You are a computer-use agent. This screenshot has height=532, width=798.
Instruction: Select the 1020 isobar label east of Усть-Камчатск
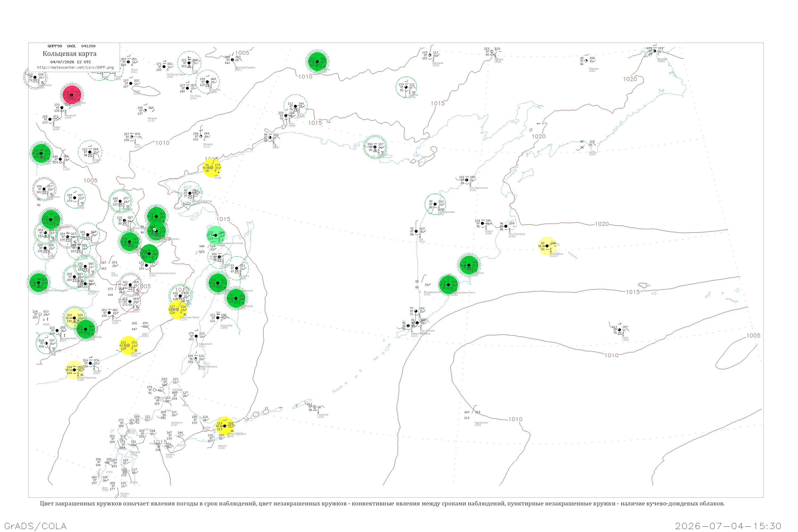click(601, 224)
